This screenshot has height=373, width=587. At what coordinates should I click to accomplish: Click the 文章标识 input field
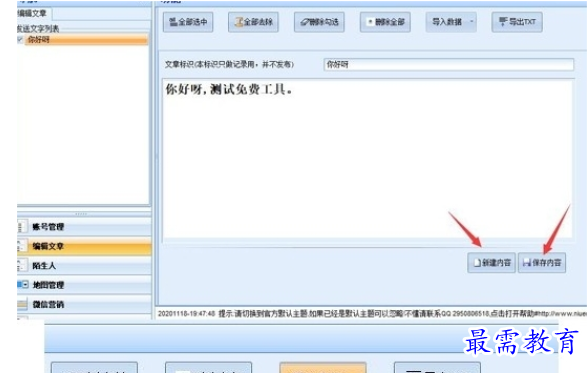[448, 64]
